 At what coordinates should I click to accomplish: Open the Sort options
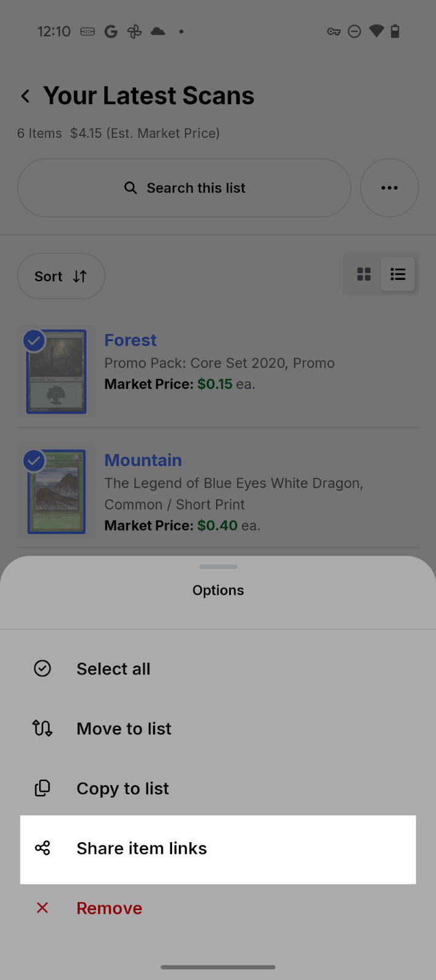(61, 276)
